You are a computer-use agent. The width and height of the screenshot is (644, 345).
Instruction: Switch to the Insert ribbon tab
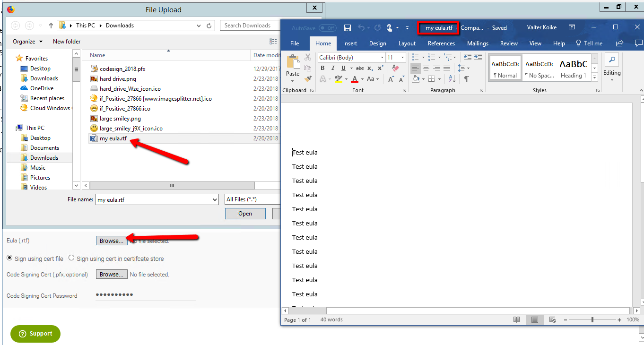pyautogui.click(x=350, y=43)
